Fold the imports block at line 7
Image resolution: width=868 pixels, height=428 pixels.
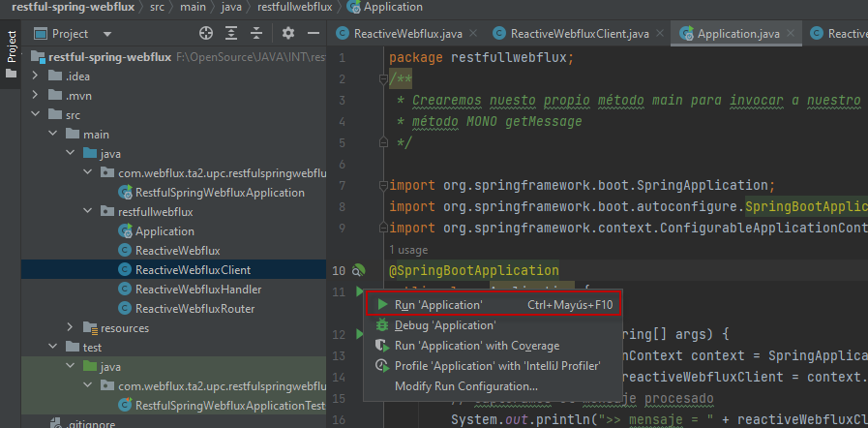coord(382,184)
